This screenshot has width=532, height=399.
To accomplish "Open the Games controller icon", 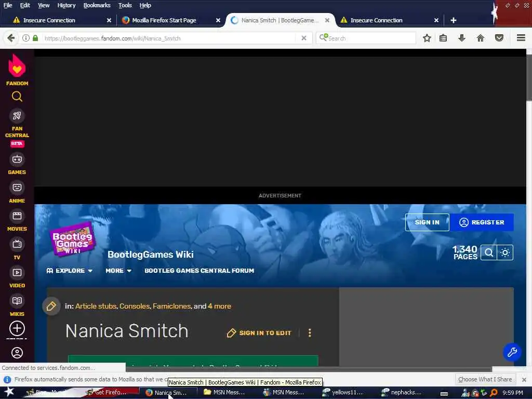I will (17, 159).
